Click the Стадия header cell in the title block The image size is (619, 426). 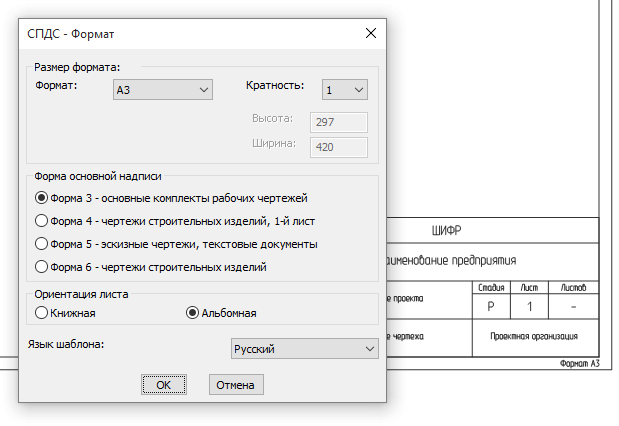coord(491,287)
